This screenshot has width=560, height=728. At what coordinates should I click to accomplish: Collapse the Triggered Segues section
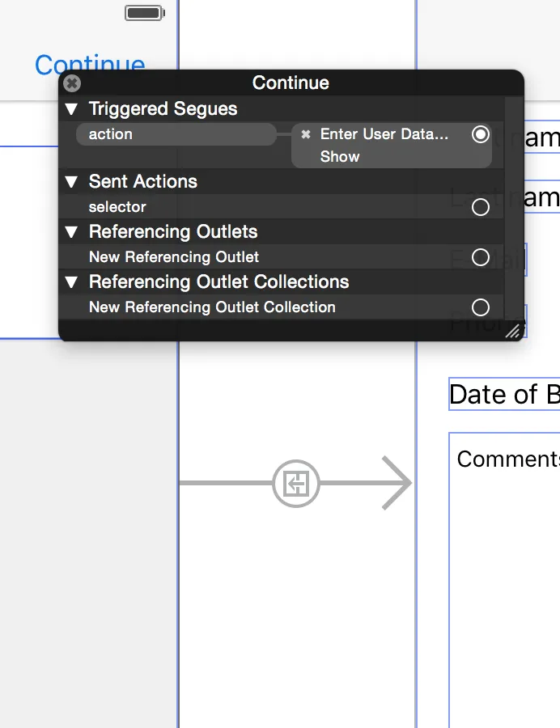point(72,109)
